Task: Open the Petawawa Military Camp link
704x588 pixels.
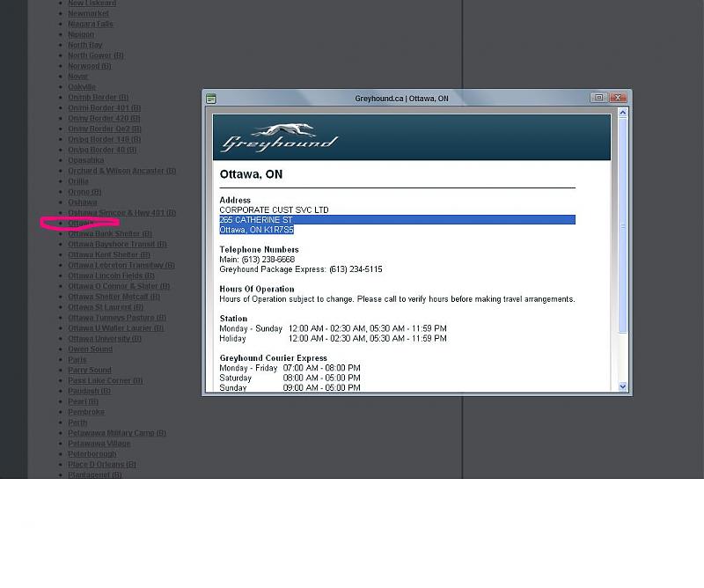Action: click(x=116, y=433)
